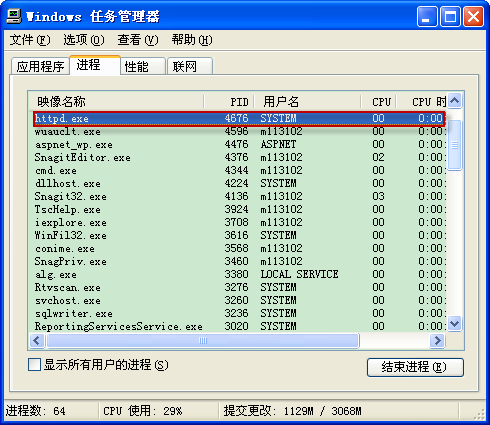Image resolution: width=490 pixels, height=425 pixels.
Task: Maximize the Task Manager window
Action: point(450,16)
